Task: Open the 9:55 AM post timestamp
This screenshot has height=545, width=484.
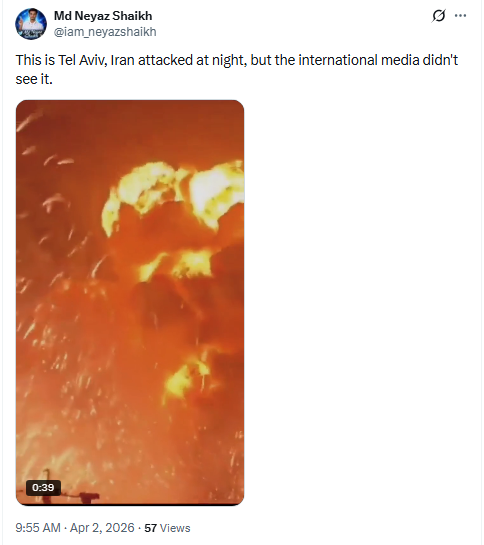Action: click(x=38, y=528)
